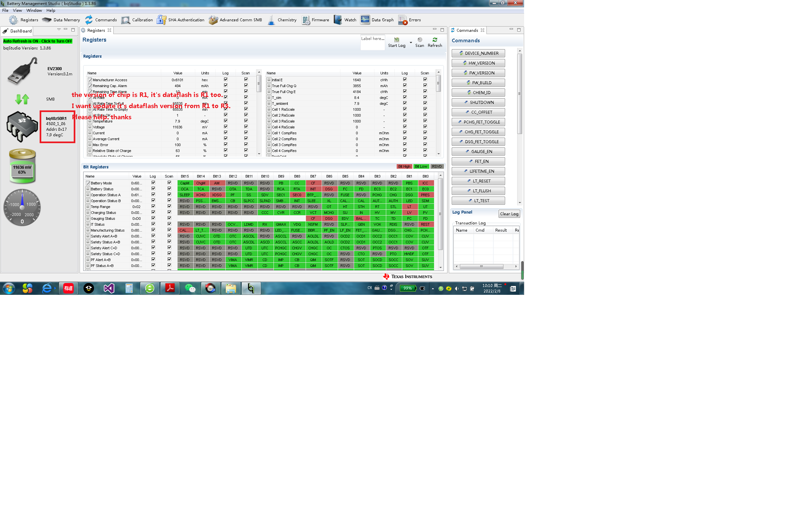Click the Scan registers icon
Screen dimensions: 796x532
[420, 40]
